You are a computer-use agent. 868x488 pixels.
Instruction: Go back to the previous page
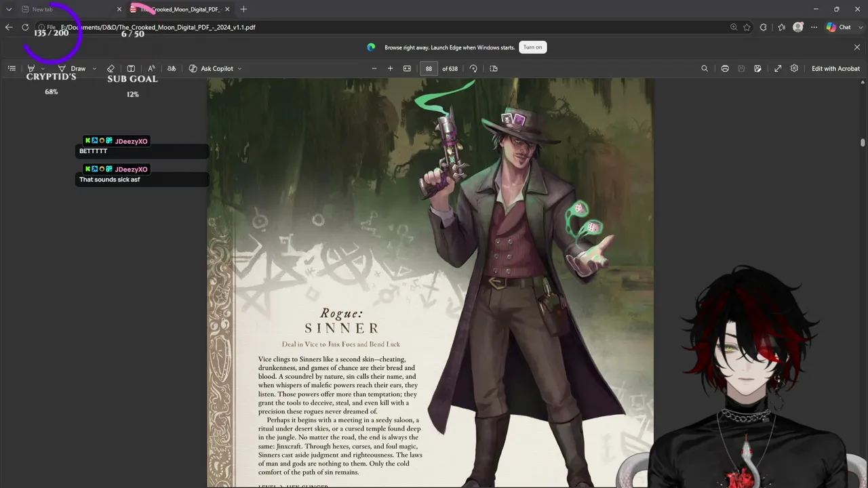coord(9,27)
